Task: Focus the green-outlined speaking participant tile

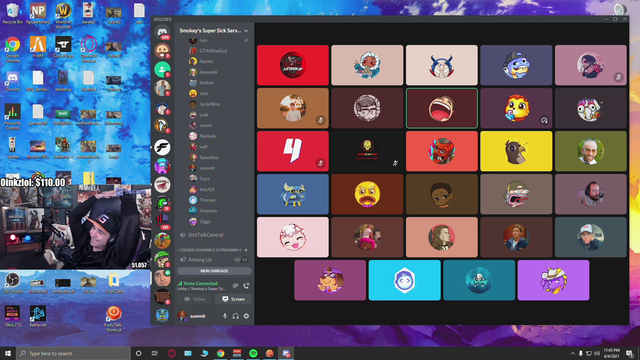Action: click(442, 108)
